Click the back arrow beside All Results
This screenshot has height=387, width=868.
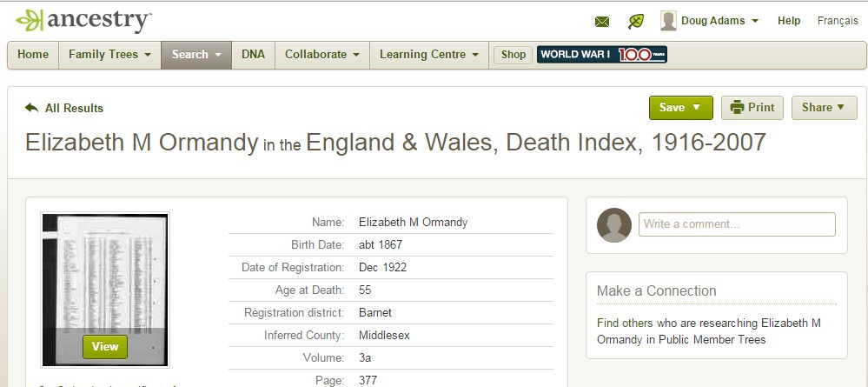click(x=31, y=108)
